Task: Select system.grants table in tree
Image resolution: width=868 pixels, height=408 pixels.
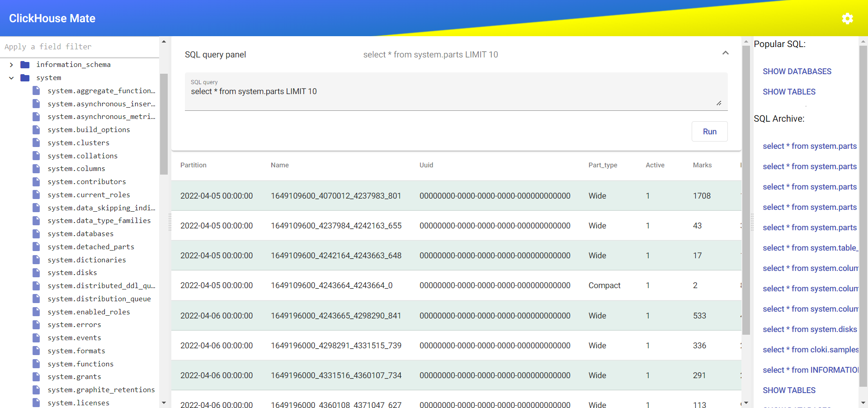Action: pos(74,377)
